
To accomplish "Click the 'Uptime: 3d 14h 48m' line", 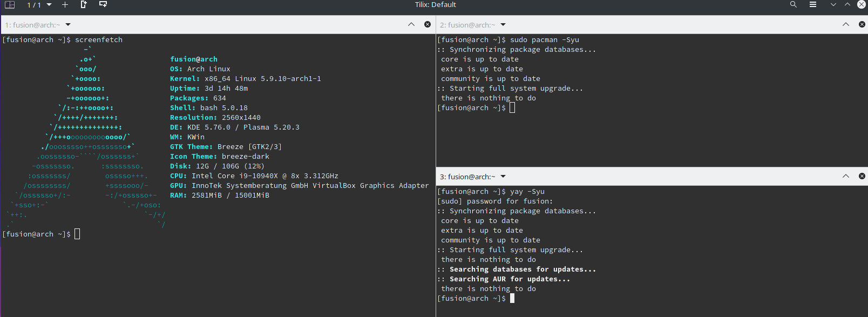I will (x=209, y=89).
